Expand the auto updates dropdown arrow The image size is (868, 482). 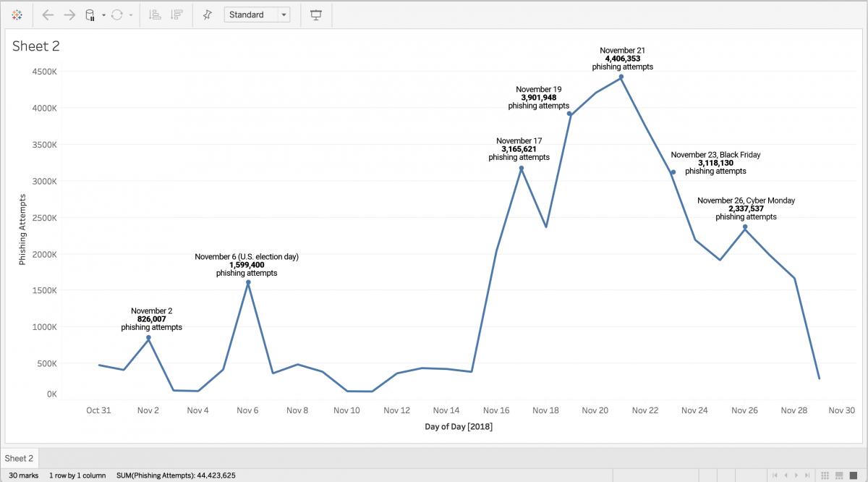(x=104, y=15)
